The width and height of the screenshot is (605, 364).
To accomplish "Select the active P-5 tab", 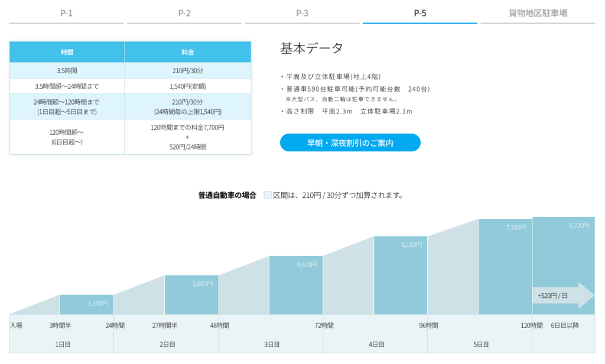I will pos(420,12).
